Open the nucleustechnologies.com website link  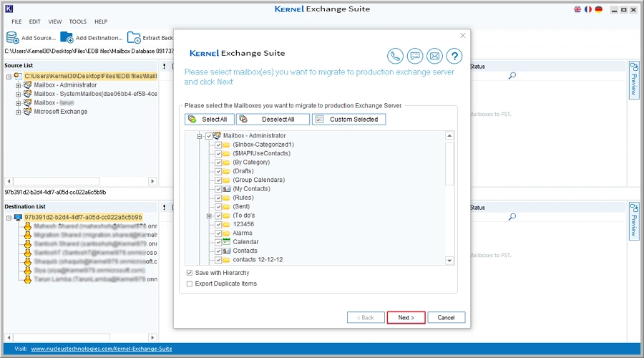(101, 349)
